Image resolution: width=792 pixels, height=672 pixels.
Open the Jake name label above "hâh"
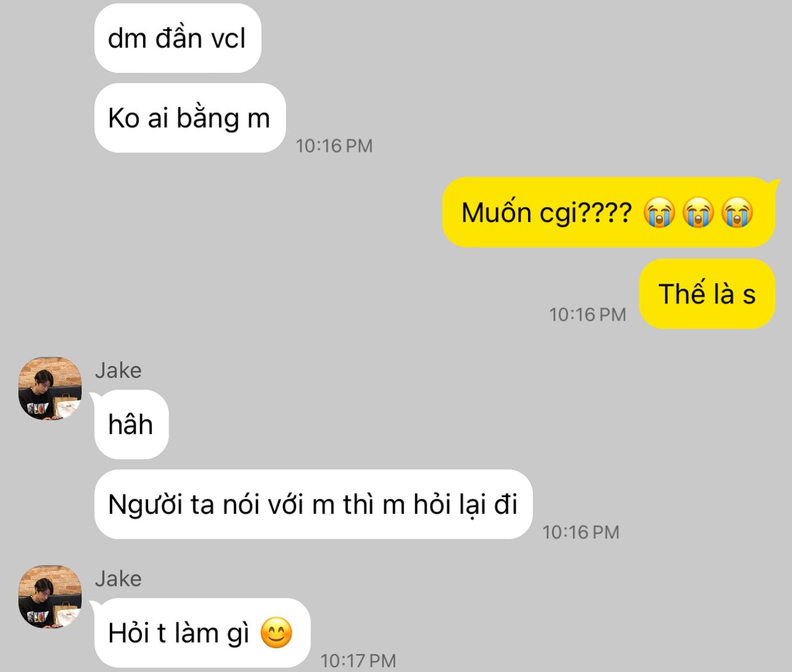(x=118, y=370)
